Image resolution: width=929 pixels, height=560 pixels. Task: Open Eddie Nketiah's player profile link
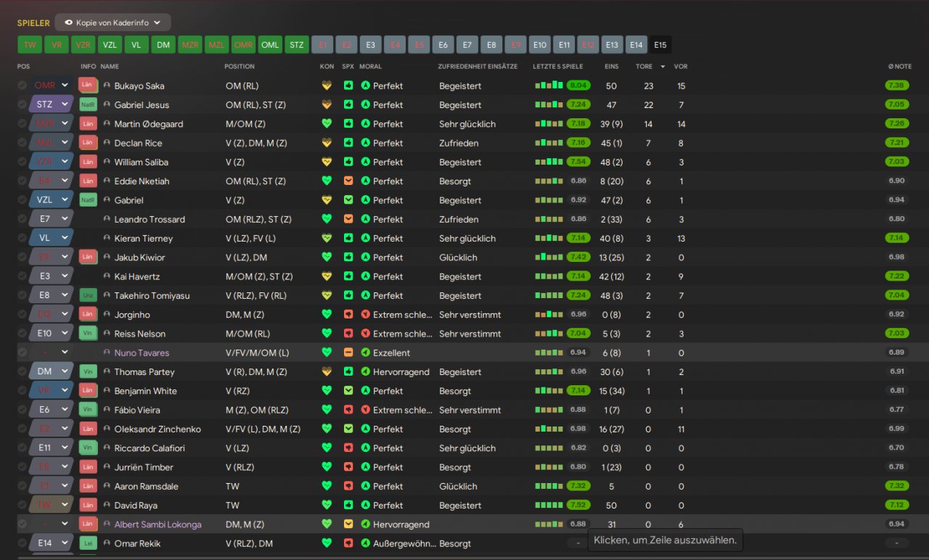tap(142, 181)
